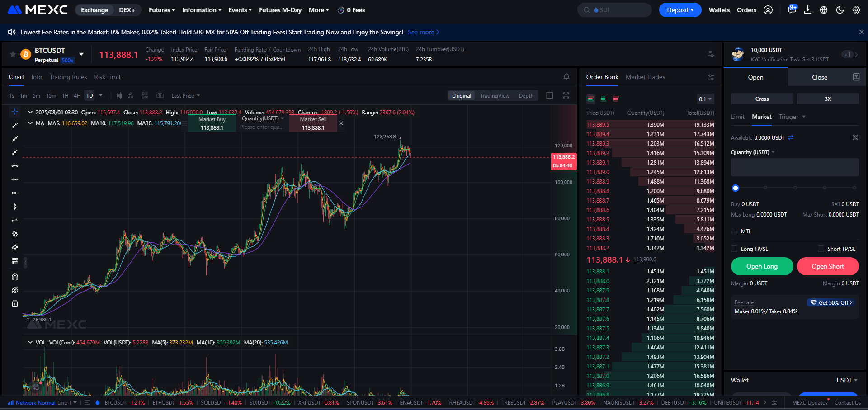Click the Quantity (USDT) input field
The width and height of the screenshot is (868, 410).
click(794, 167)
